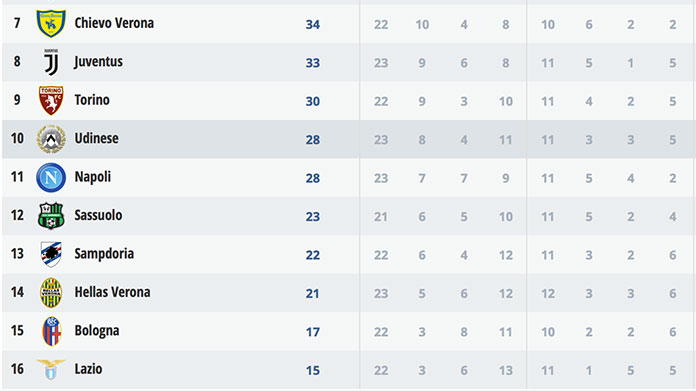Click the Juventus logo icon
Image resolution: width=696 pixels, height=391 pixels.
point(51,62)
